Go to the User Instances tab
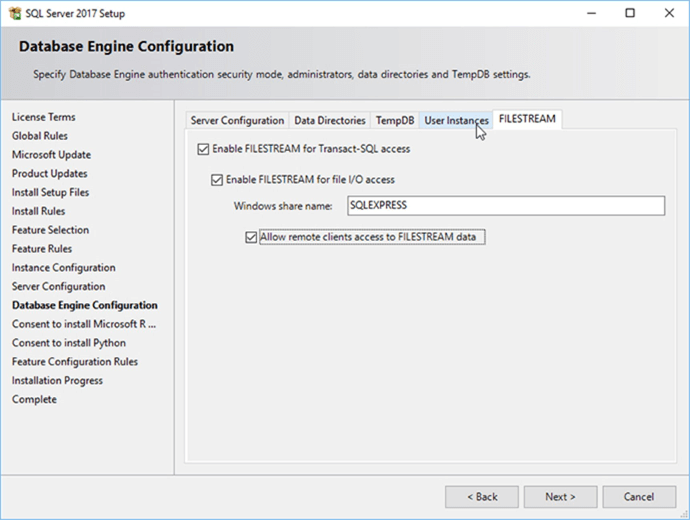This screenshot has height=520, width=690. coord(456,121)
